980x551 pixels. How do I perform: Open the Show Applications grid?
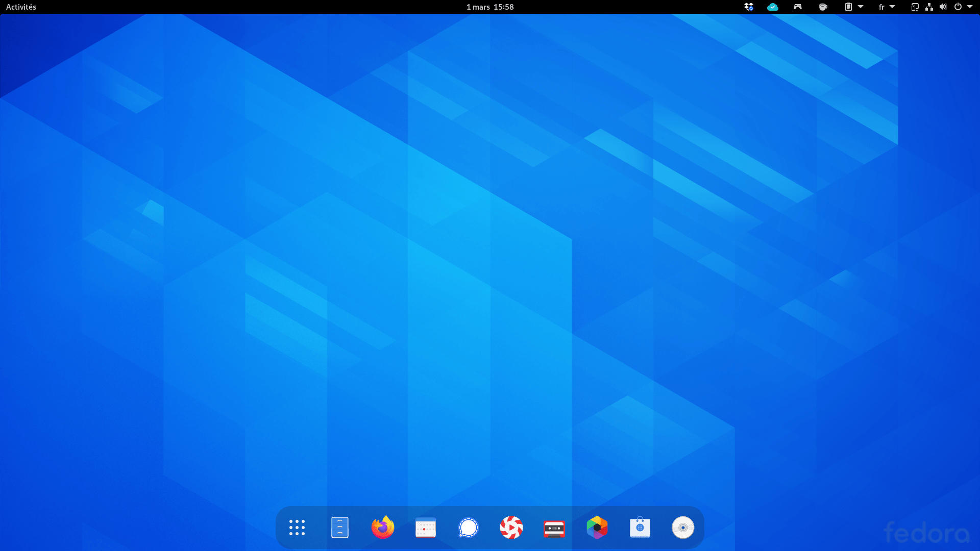[x=297, y=528]
